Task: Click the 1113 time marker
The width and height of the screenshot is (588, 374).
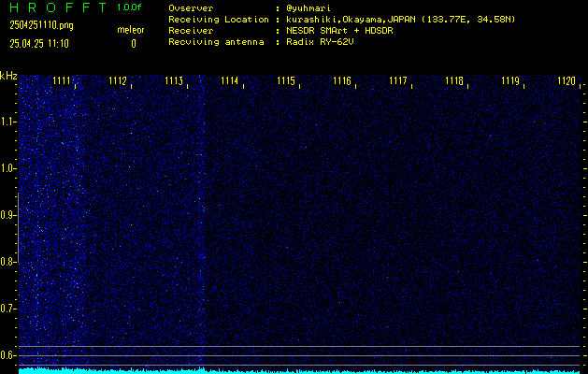Action: point(174,80)
